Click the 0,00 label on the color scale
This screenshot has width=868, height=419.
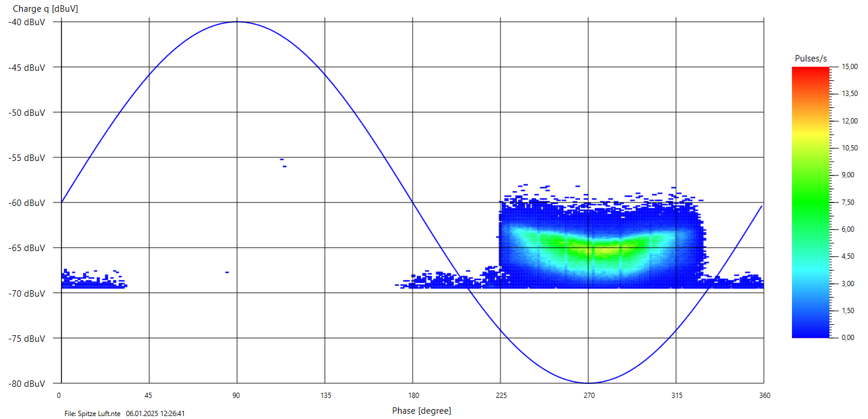click(848, 338)
